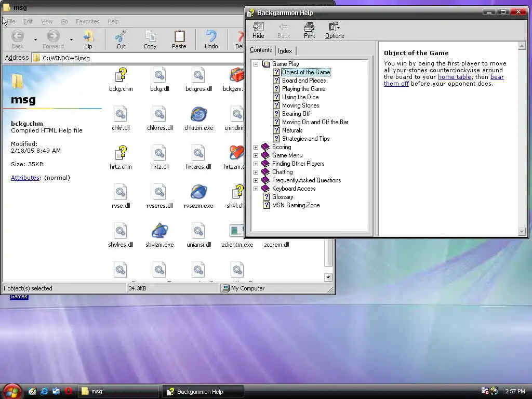Open the help Options menu
This screenshot has width=532, height=399.
[335, 30]
